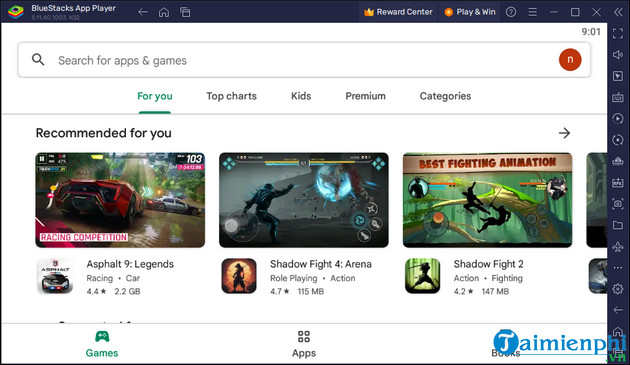Click the Shadow Fight 4: Arena app icon
Screen dimensions: 630x365
click(239, 276)
